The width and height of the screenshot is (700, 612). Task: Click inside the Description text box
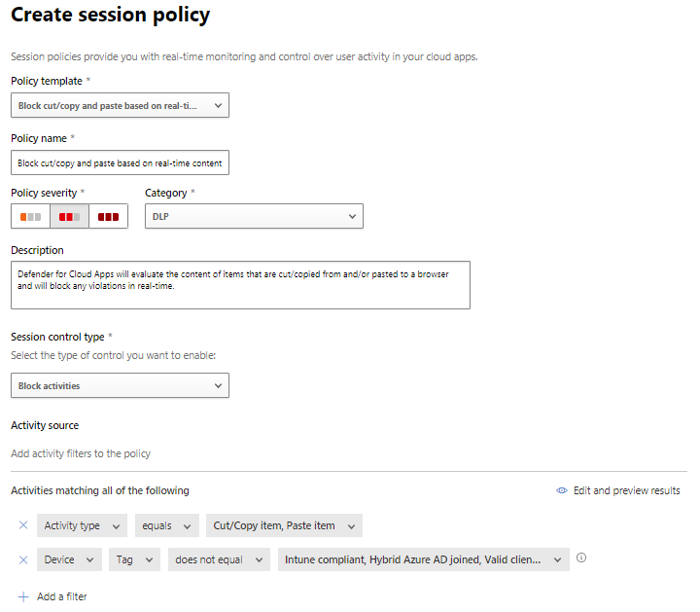tap(240, 284)
